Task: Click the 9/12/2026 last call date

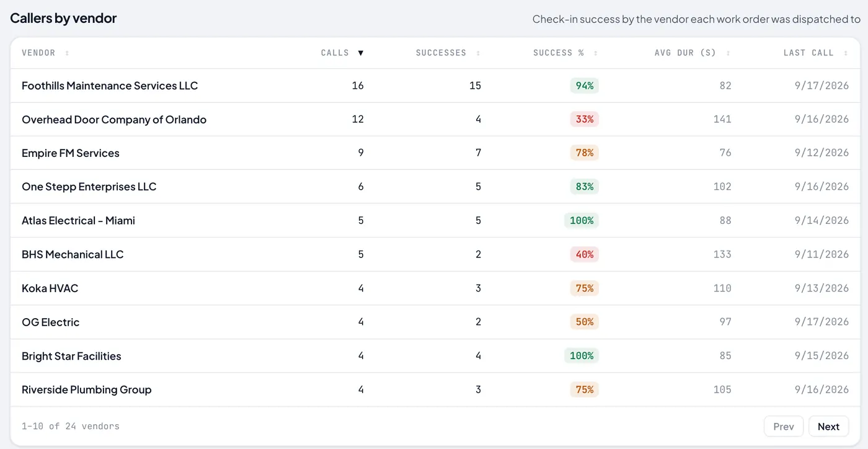Action: coord(821,153)
